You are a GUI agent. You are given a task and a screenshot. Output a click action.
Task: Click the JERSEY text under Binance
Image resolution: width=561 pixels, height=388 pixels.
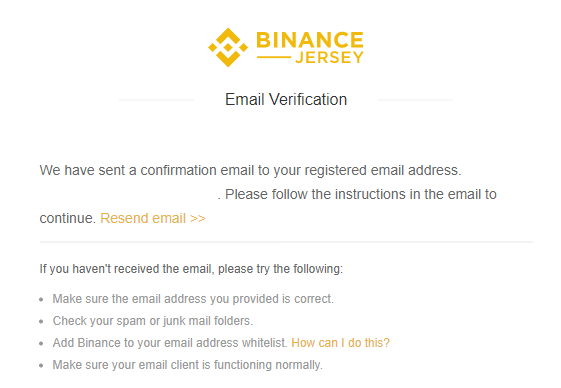coord(329,57)
